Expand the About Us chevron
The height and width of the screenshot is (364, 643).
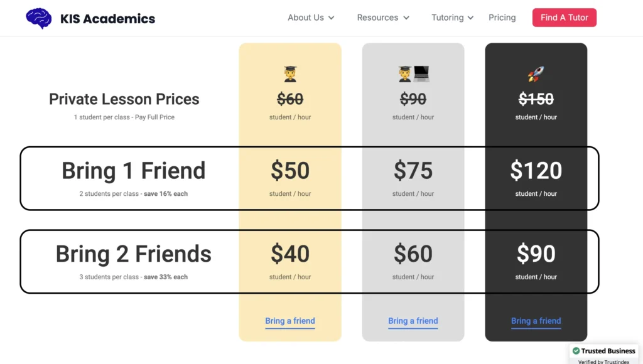pos(332,18)
